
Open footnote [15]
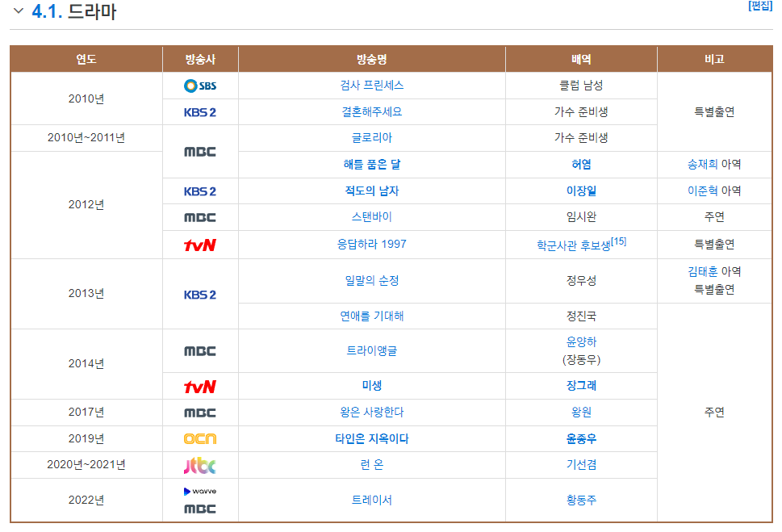(619, 241)
